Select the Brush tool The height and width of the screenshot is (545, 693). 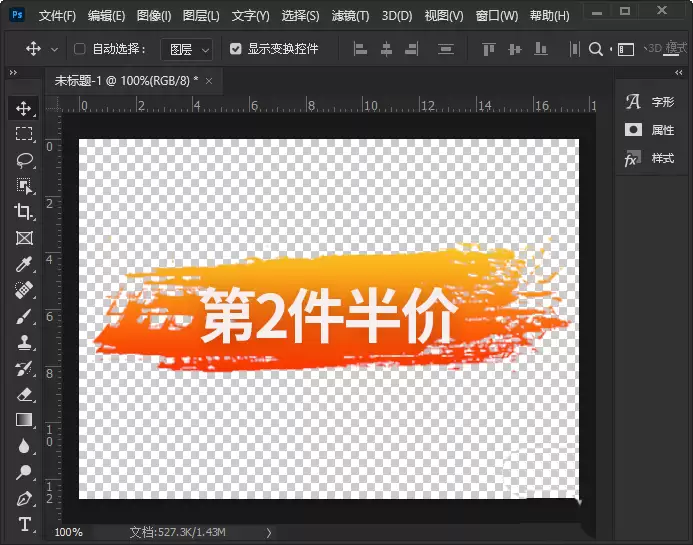pyautogui.click(x=23, y=316)
